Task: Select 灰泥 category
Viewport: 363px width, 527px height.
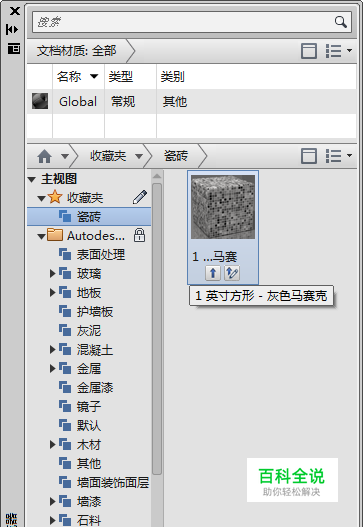Action: tap(80, 330)
